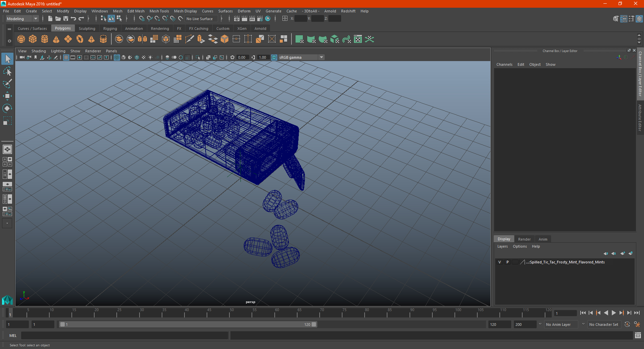Open the Edit Mesh menu
Image resolution: width=644 pixels, height=349 pixels.
click(x=136, y=11)
